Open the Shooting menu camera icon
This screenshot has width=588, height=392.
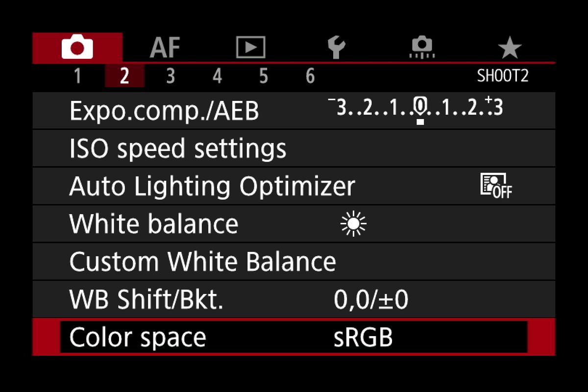point(77,47)
